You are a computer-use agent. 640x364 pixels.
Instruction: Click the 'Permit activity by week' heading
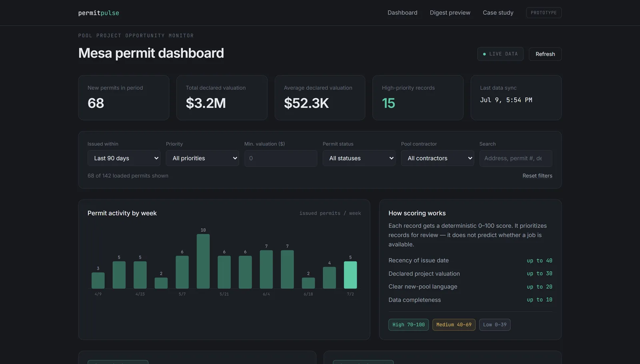122,213
